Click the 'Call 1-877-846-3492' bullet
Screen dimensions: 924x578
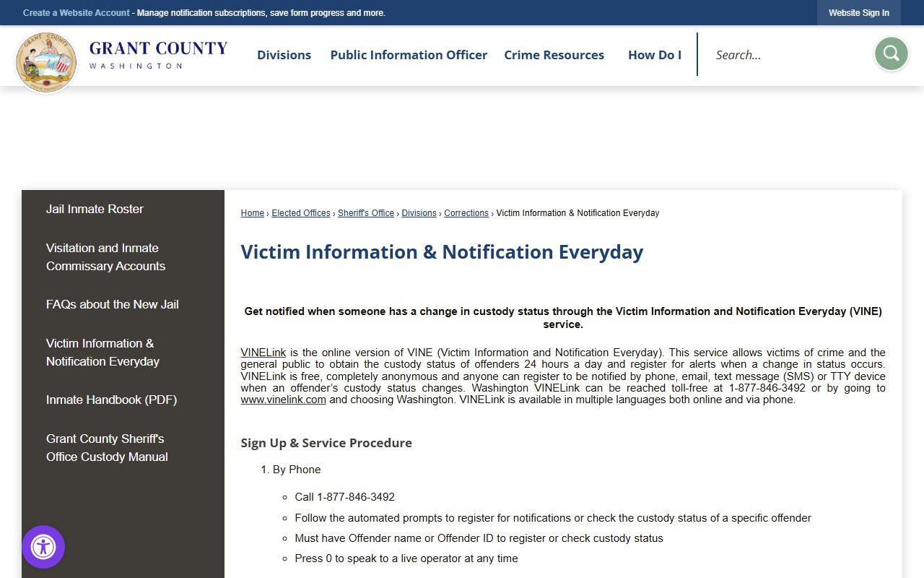tap(344, 497)
